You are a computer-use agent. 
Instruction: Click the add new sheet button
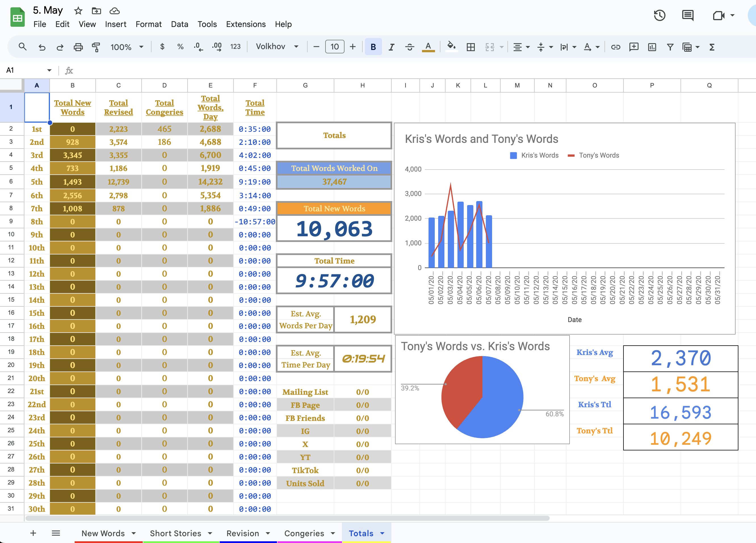click(33, 533)
